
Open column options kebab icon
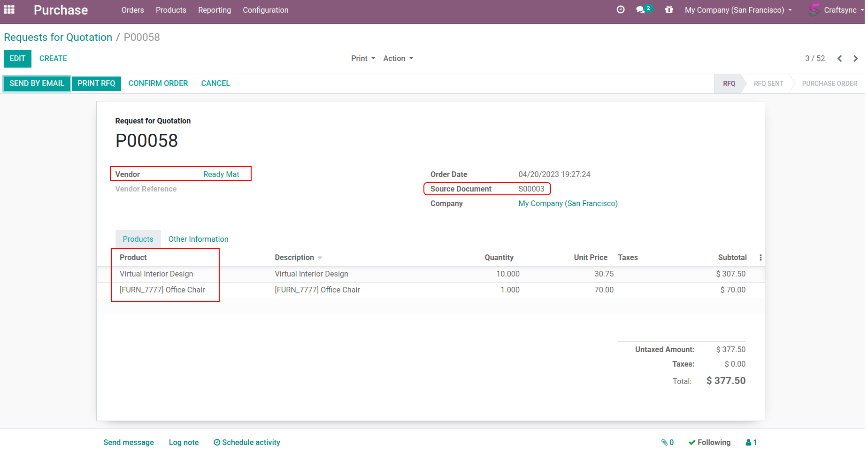[x=760, y=258]
